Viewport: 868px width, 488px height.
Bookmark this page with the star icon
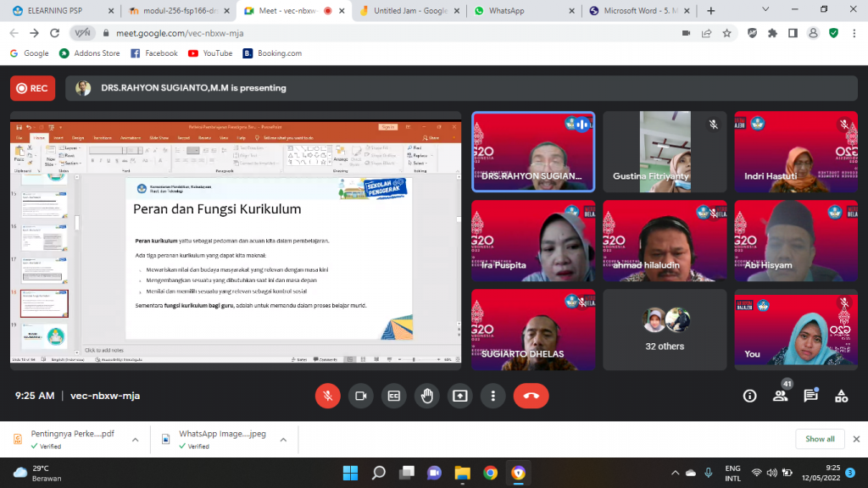coord(727,33)
